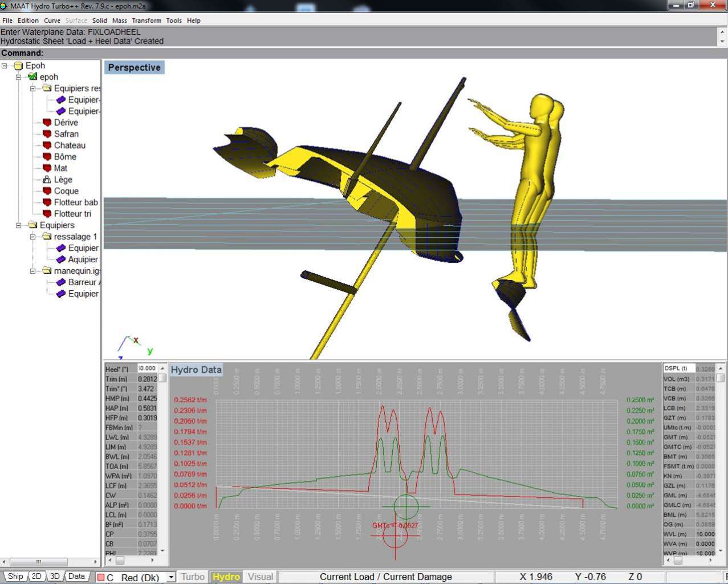
Task: Click the red solid icon for Bôme
Action: coord(47,157)
